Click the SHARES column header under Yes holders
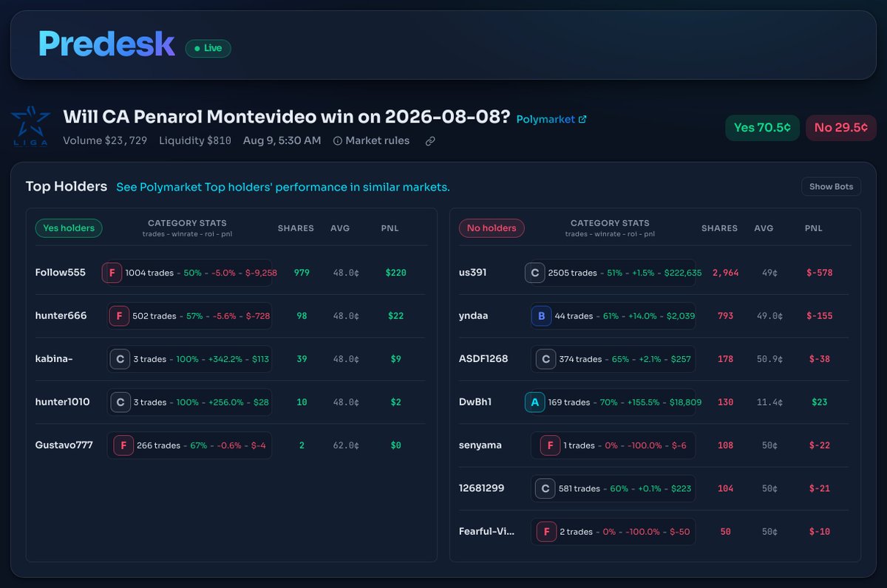Screen dimensions: 887x588 tap(296, 228)
